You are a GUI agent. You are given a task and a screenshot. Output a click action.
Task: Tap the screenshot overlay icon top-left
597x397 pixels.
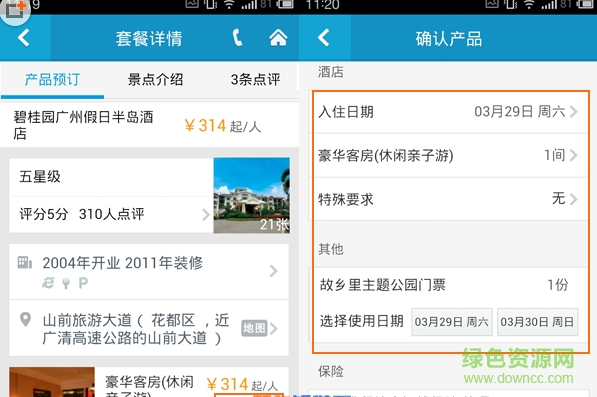[14, 11]
